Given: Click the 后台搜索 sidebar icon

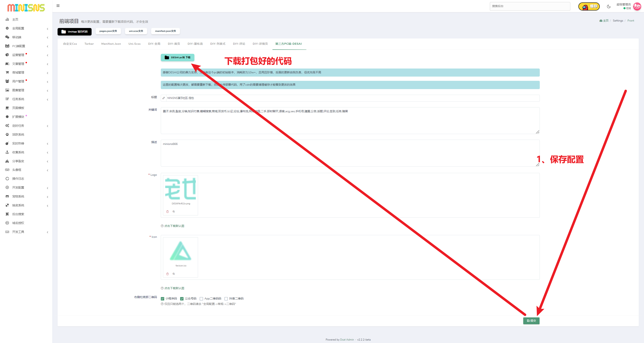Looking at the screenshot, I should [x=7, y=214].
